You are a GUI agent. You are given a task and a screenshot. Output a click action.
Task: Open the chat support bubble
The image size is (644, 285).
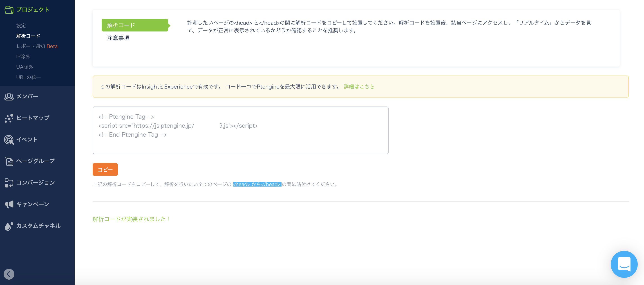(624, 264)
